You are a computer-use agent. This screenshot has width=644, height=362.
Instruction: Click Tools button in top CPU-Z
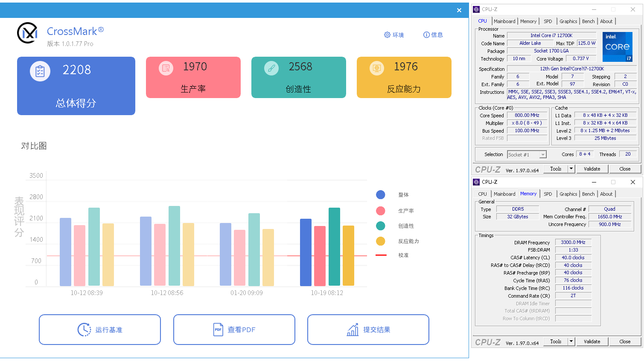click(x=556, y=169)
